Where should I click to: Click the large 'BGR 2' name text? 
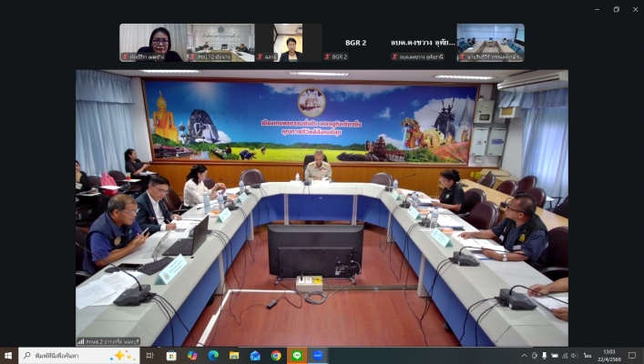355,42
